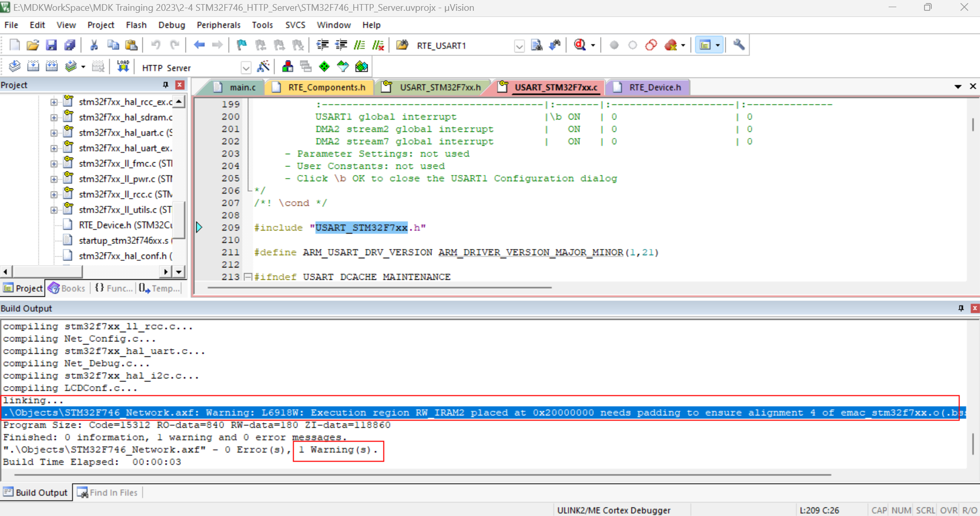
Task: Open the Configuration wrench icon
Action: [739, 45]
